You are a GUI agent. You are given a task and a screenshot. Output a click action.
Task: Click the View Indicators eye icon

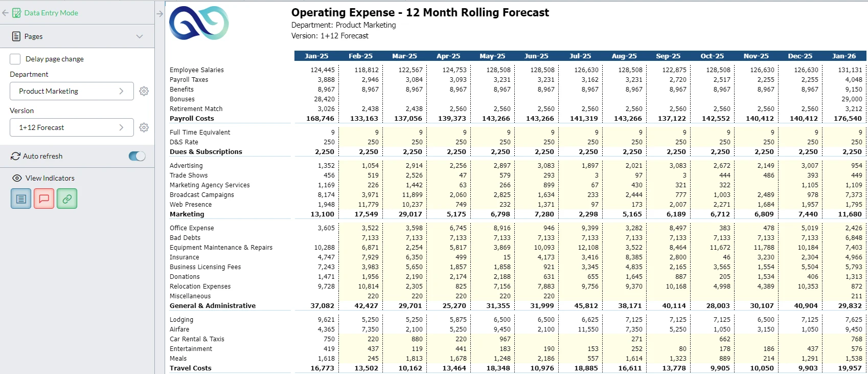[x=17, y=178]
